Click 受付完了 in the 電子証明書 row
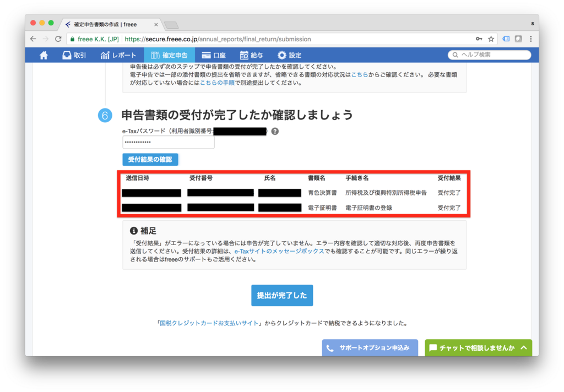 pyautogui.click(x=449, y=208)
